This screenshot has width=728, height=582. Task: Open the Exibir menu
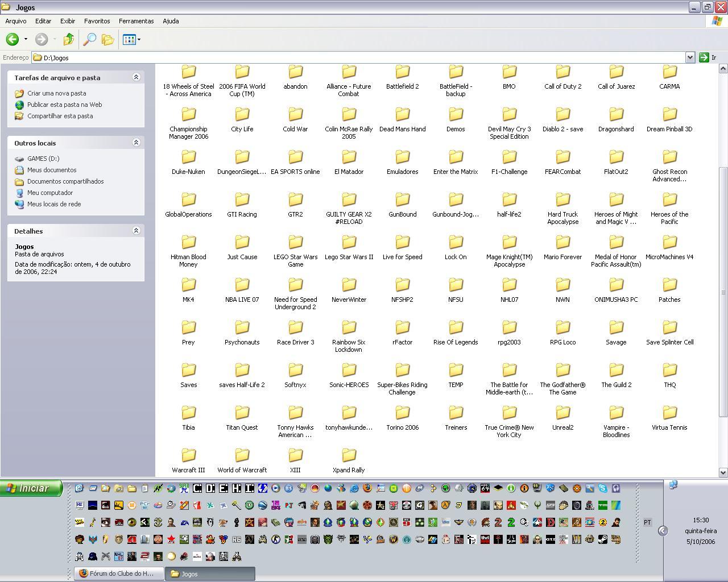tap(68, 21)
